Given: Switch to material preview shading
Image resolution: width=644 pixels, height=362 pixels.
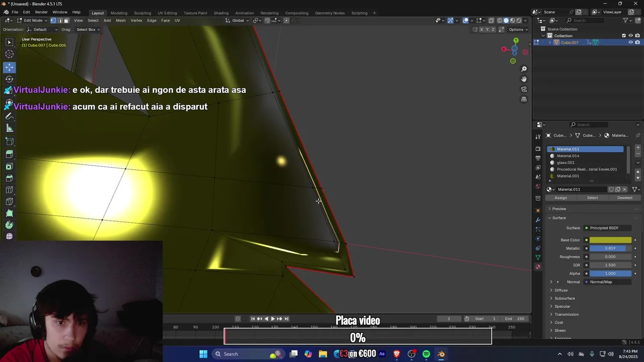Looking at the screenshot, I should coord(513,21).
